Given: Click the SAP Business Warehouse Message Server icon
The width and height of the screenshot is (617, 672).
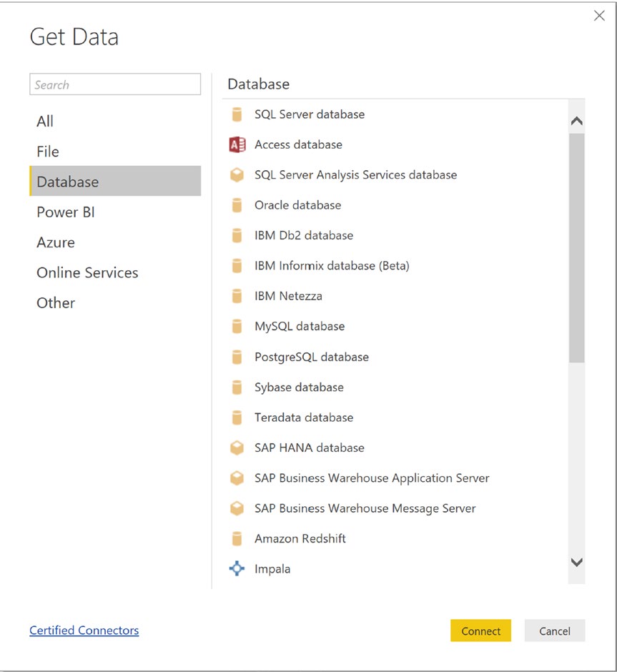Looking at the screenshot, I should (237, 508).
